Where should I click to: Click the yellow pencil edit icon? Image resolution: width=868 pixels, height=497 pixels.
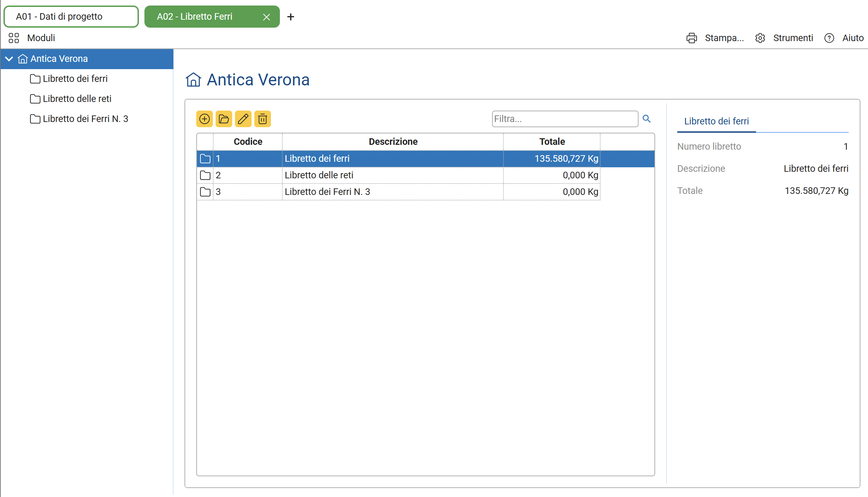click(243, 119)
